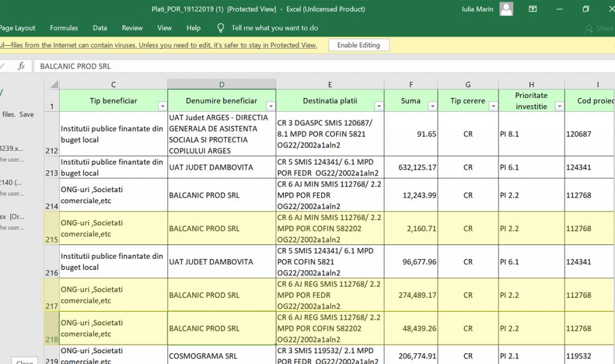Select the COSMOGRAMA SRL cell

222,355
